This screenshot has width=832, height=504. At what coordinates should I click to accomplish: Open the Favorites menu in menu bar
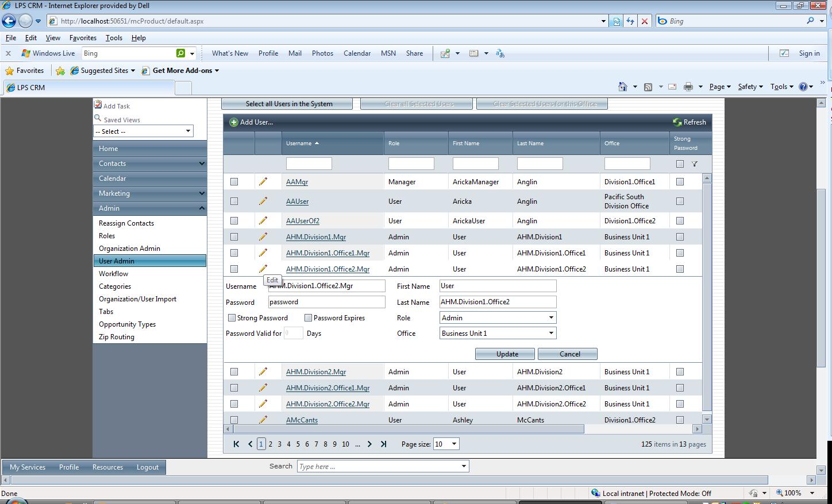[x=83, y=38]
